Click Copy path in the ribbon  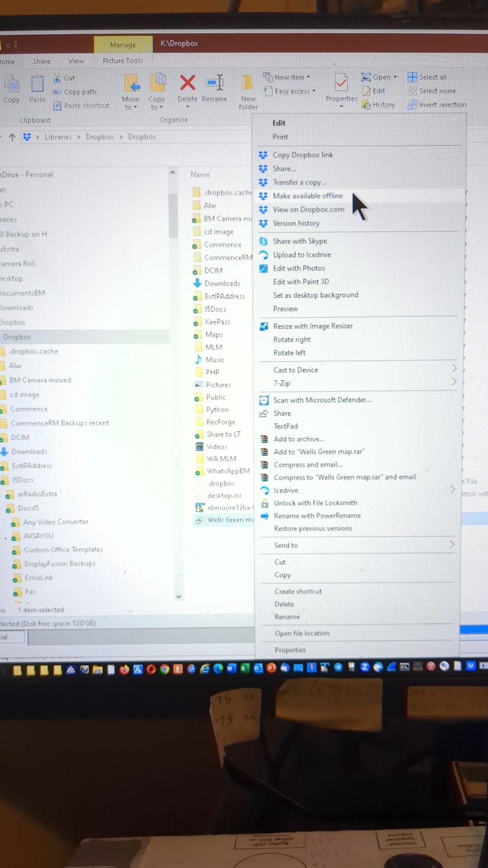[75, 92]
